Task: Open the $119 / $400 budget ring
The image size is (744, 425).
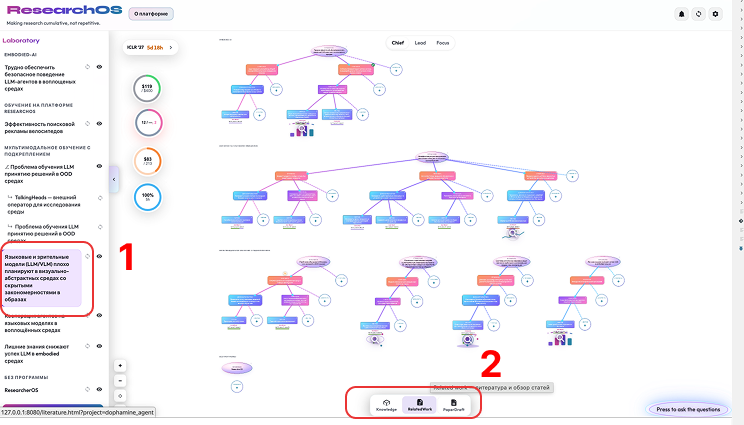Action: click(x=147, y=88)
